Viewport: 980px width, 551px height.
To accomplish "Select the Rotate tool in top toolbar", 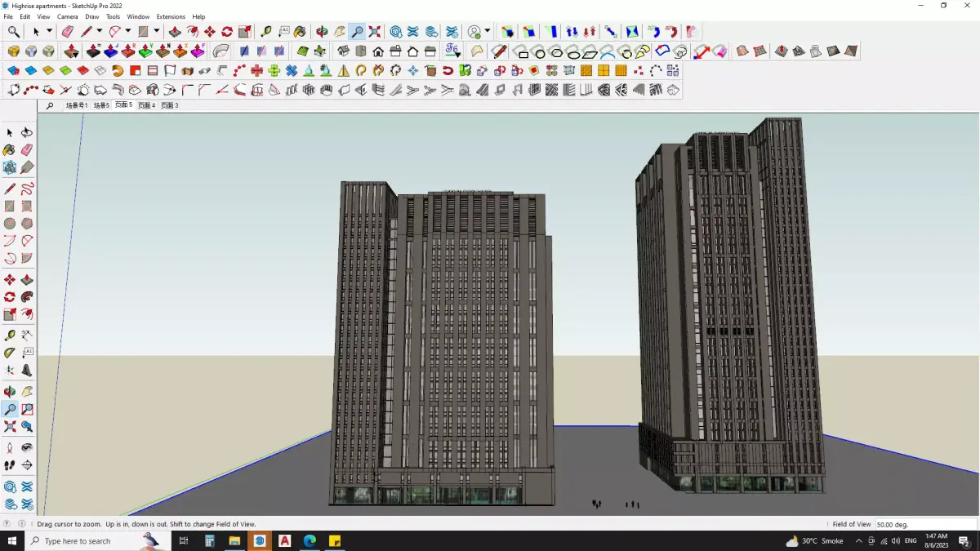I will pos(227,32).
